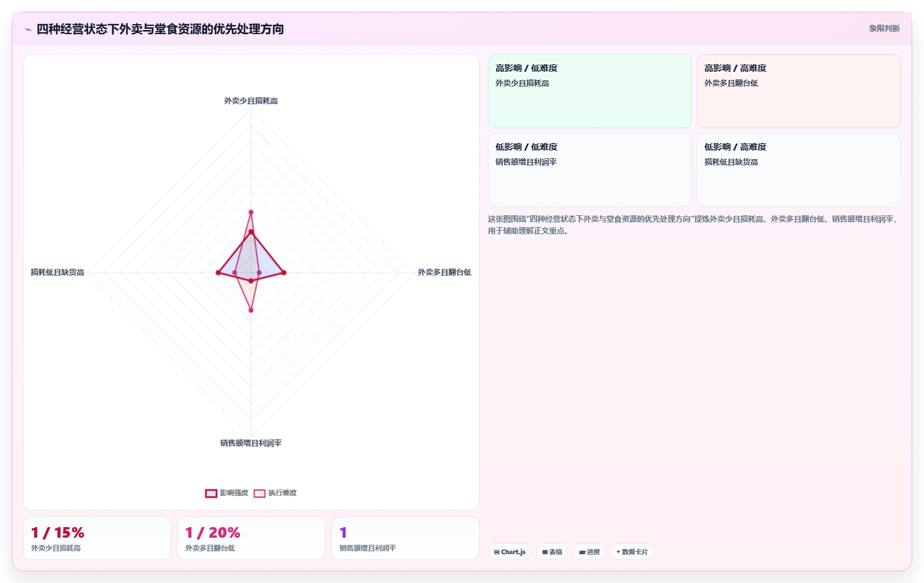Click the small icon beside the title
This screenshot has height=583, width=924.
[28, 29]
